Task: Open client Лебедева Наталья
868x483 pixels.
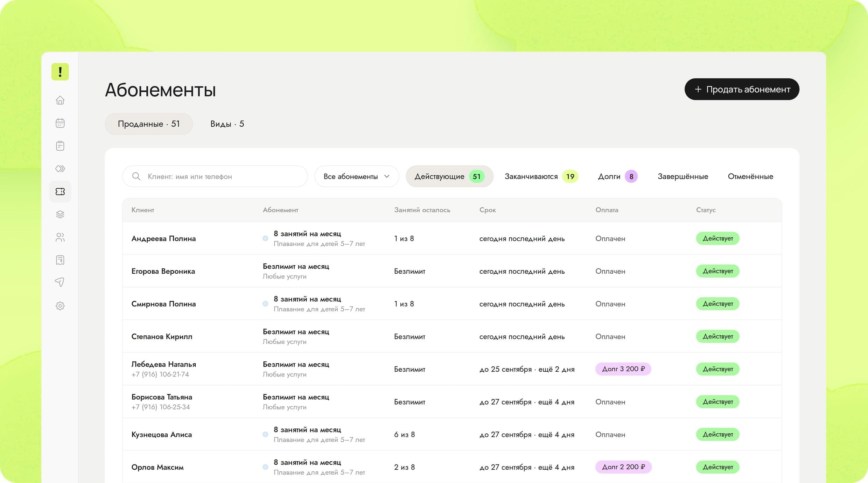Action: pos(163,364)
